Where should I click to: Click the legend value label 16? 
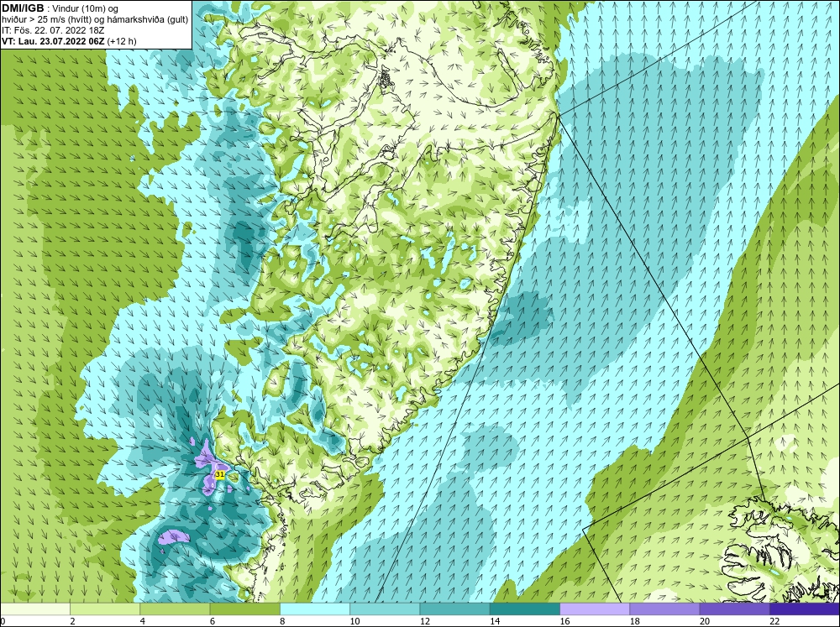point(564,621)
